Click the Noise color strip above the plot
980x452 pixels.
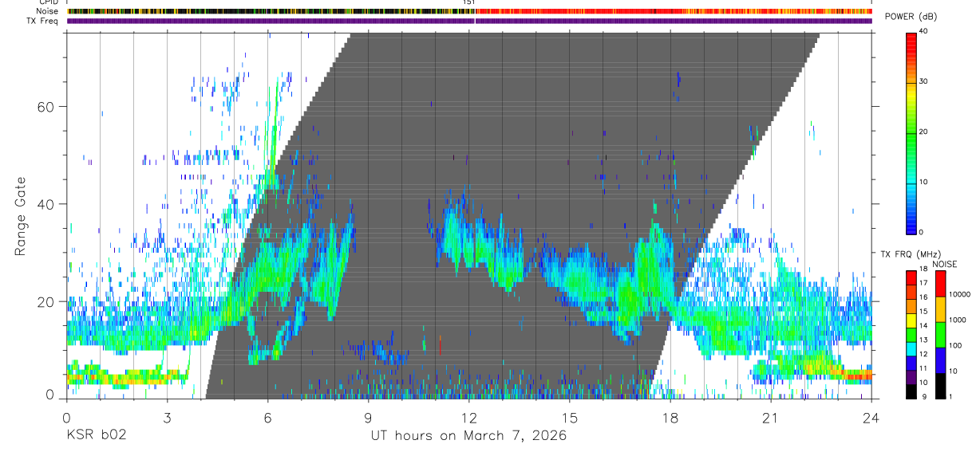(469, 12)
